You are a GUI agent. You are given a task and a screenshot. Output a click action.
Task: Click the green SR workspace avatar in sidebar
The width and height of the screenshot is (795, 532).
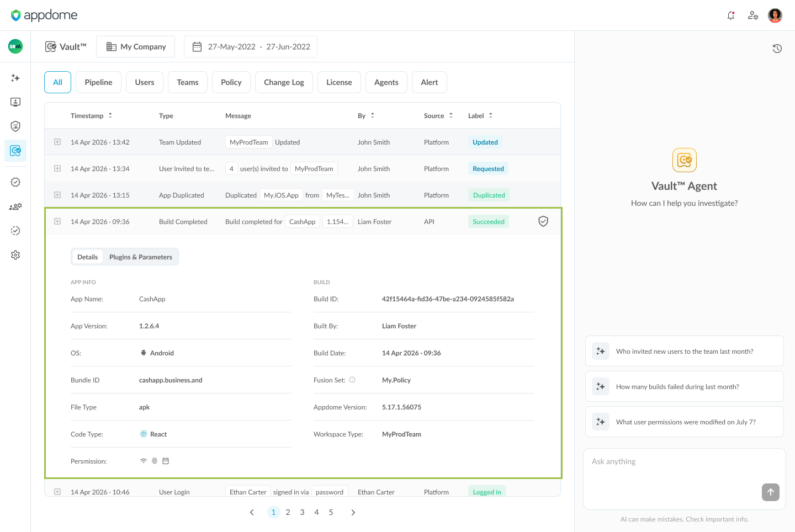tap(15, 46)
